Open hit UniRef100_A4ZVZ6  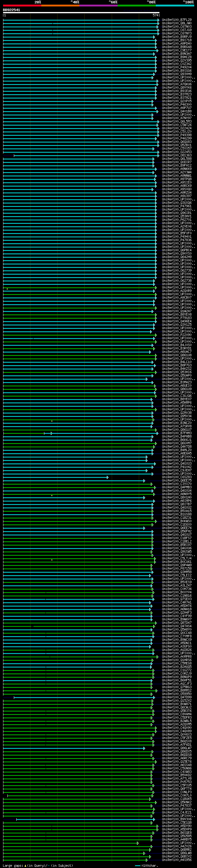[x=176, y=846]
